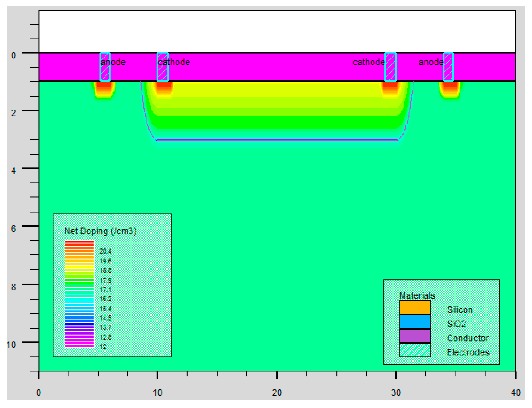Click the Conductor purple swatch in Materials legend
The image size is (532, 408).
(415, 336)
